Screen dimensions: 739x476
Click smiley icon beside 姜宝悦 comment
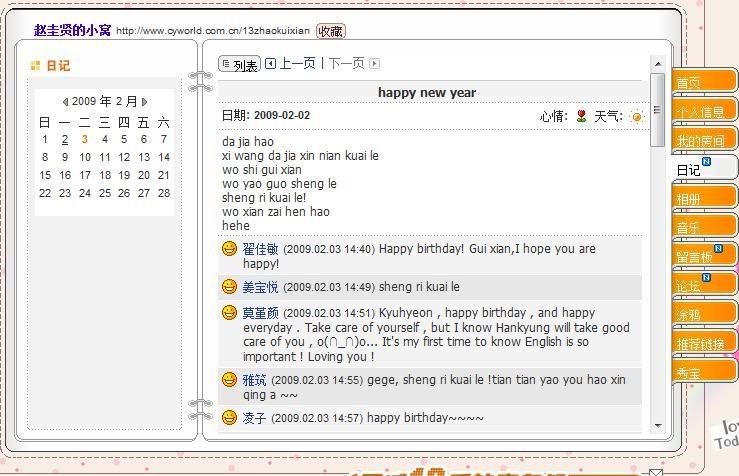click(230, 286)
